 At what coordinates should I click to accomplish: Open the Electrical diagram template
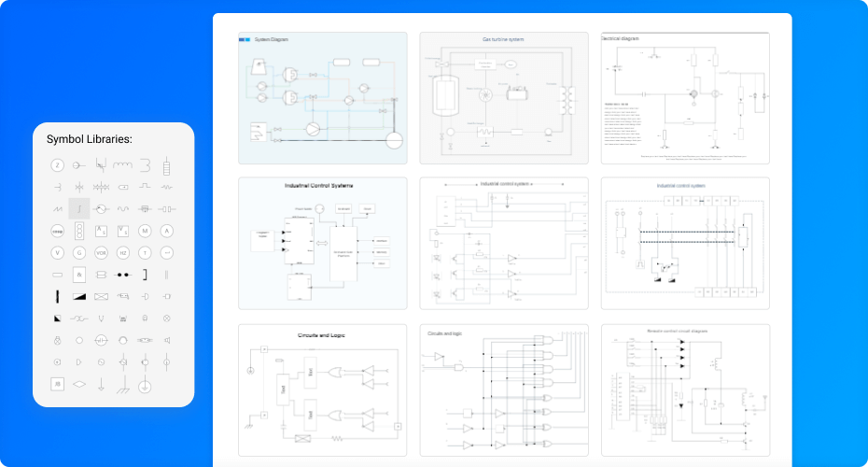coord(685,98)
